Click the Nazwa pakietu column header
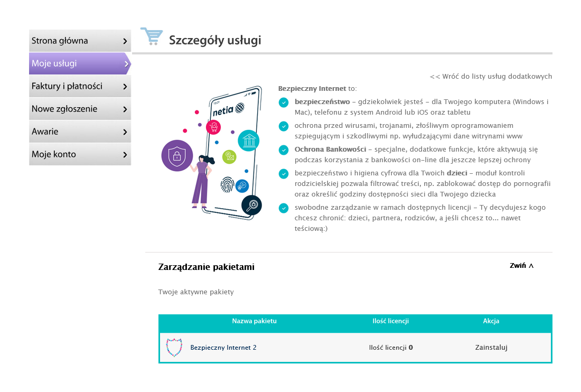This screenshot has height=392, width=581. (x=254, y=321)
